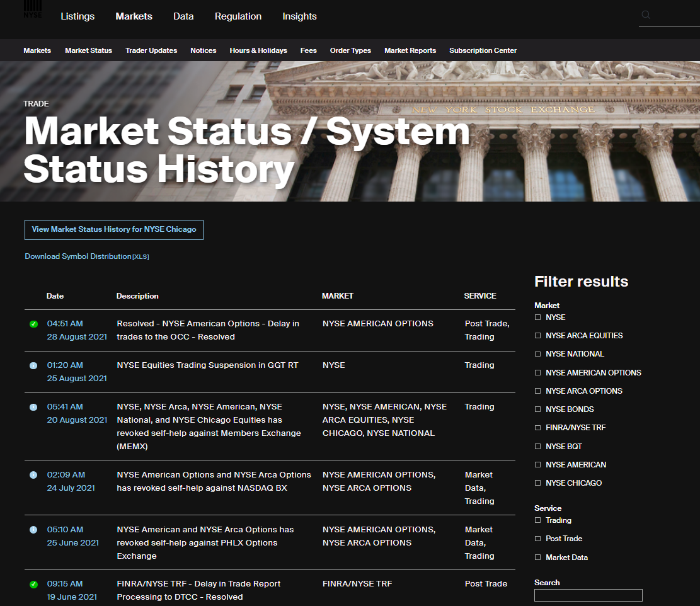The width and height of the screenshot is (700, 606).
Task: Click description about revoked self-help against MEMX
Action: point(209,426)
